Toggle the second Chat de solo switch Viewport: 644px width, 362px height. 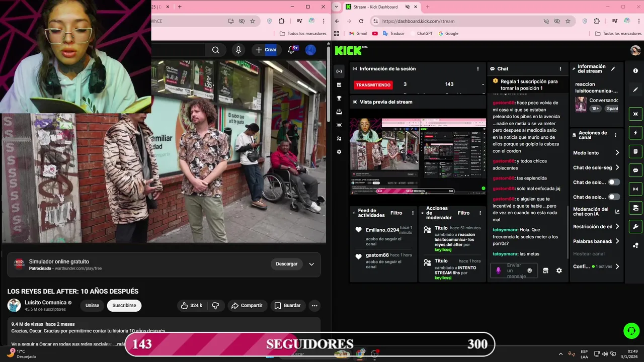click(614, 197)
